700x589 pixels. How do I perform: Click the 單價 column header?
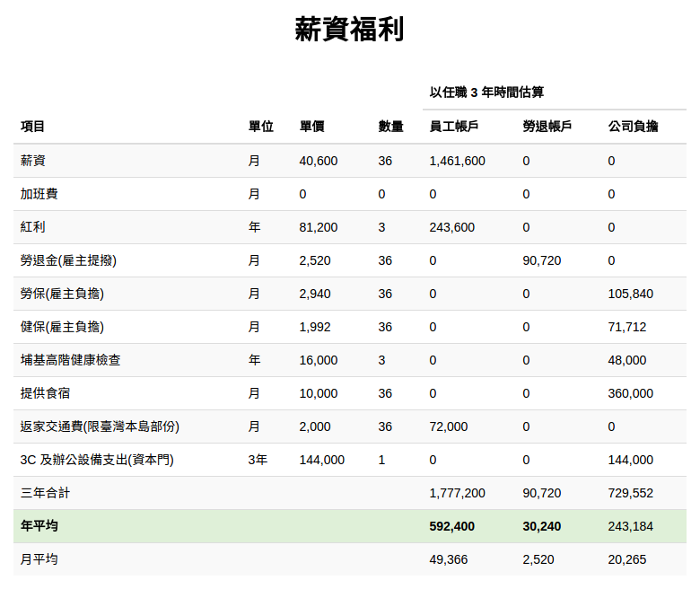tap(311, 127)
